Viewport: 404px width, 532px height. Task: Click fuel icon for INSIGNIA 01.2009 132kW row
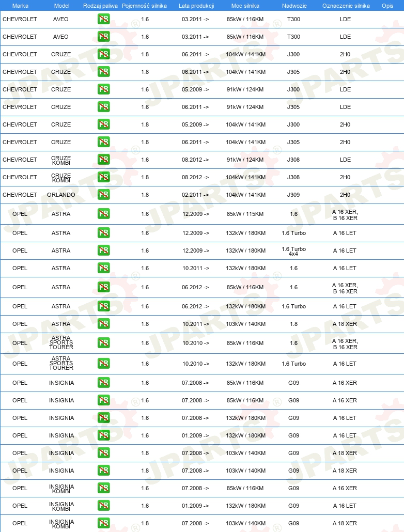[103, 435]
